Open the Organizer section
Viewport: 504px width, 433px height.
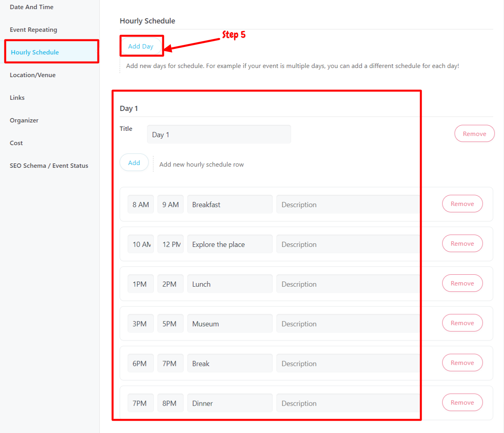[x=24, y=120]
